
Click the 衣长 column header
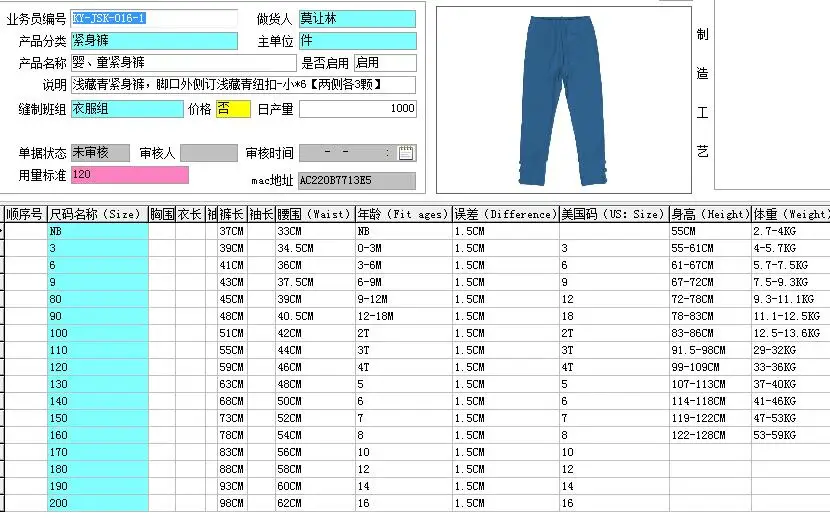[x=190, y=214]
